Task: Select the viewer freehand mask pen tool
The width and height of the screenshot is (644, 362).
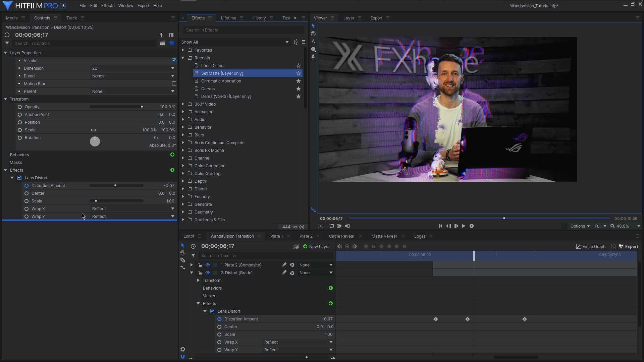Action: [313, 57]
